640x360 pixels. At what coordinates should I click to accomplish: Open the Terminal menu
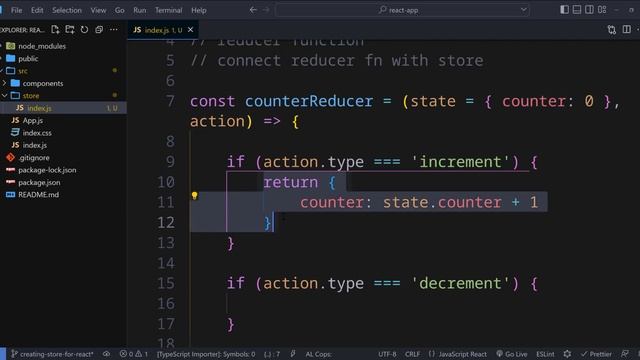[169, 10]
